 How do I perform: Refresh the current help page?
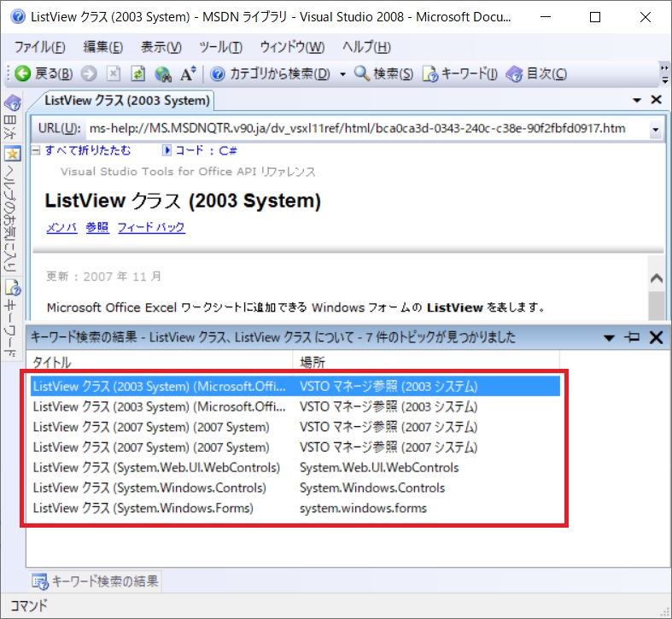pos(137,73)
